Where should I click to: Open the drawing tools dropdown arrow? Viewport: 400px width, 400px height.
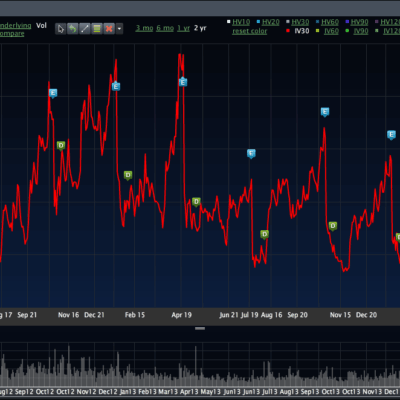[119, 29]
